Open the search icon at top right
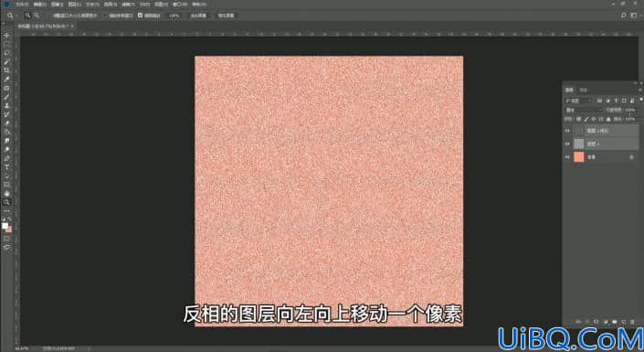 [x=624, y=16]
